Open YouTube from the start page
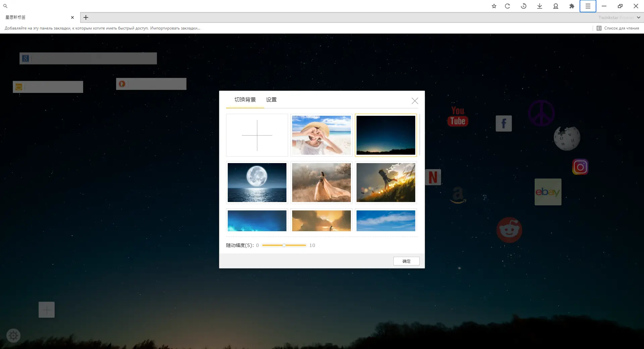Image resolution: width=644 pixels, height=349 pixels. [x=458, y=116]
